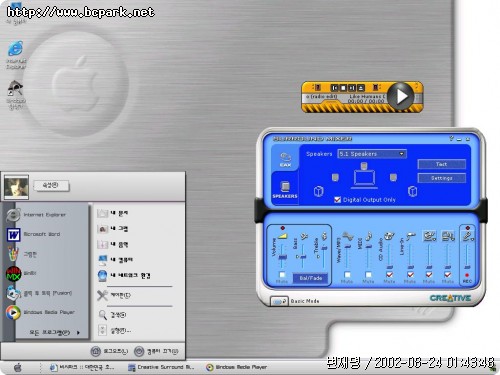This screenshot has height=375, width=500.
Task: Open 제어판 control panel entry
Action: click(114, 295)
